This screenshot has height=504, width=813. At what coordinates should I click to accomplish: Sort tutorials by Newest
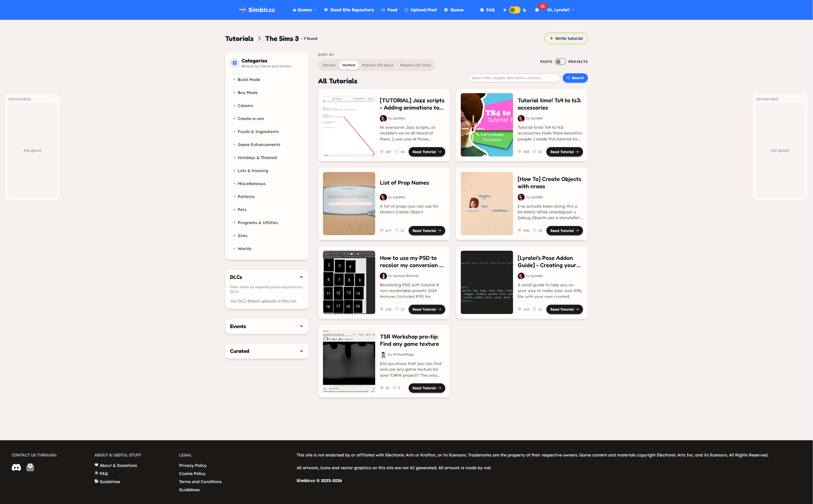[x=329, y=65]
